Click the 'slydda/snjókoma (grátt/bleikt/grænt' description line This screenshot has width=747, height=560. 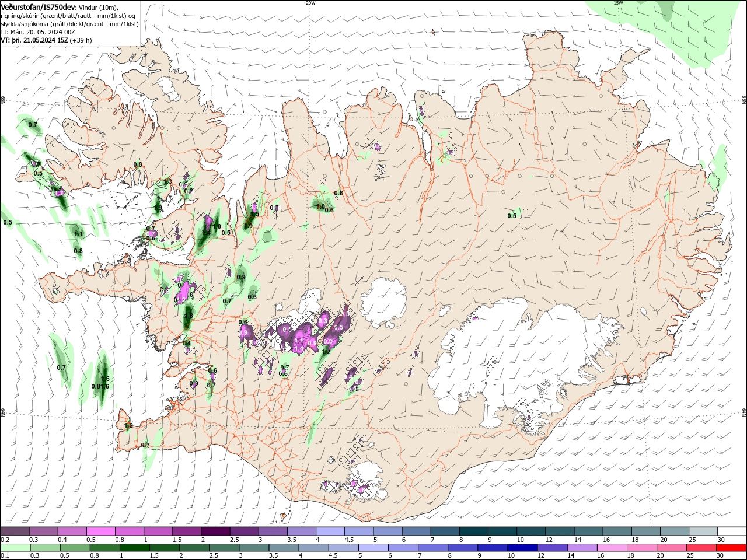69,24
